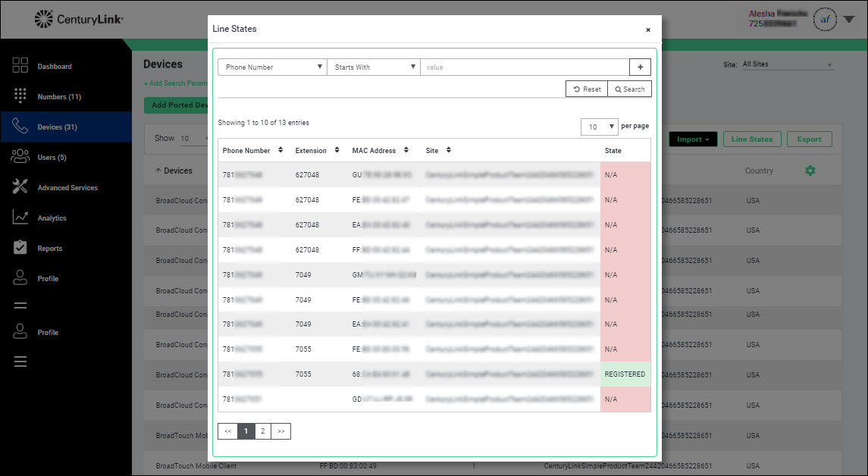Sort the table by Phone Number column
Screen dimensions: 868x476
tap(252, 151)
